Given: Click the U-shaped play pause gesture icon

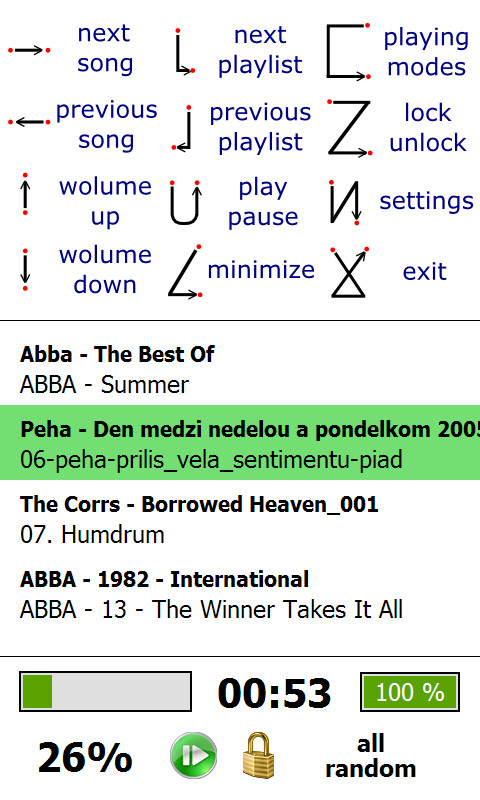Looking at the screenshot, I should tap(185, 203).
